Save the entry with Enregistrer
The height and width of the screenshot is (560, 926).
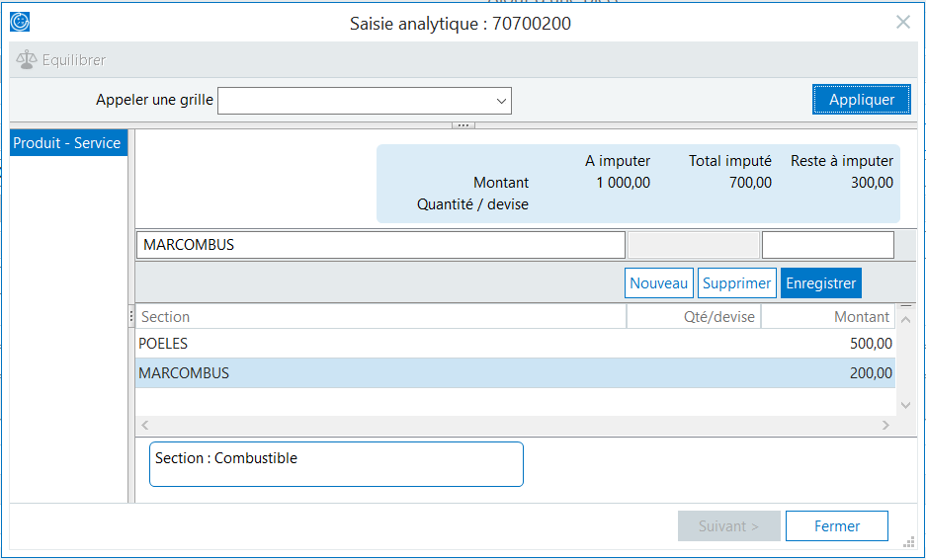tap(820, 283)
